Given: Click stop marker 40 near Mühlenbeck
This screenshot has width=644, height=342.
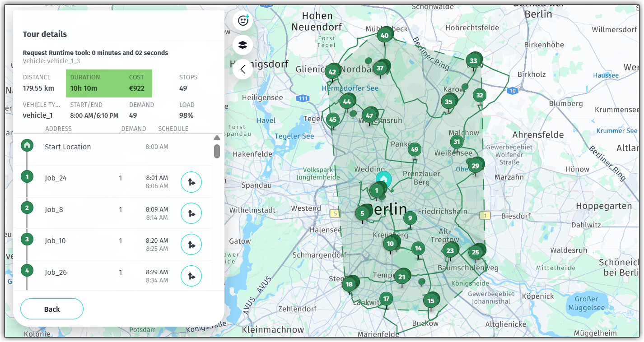Looking at the screenshot, I should coord(385,34).
